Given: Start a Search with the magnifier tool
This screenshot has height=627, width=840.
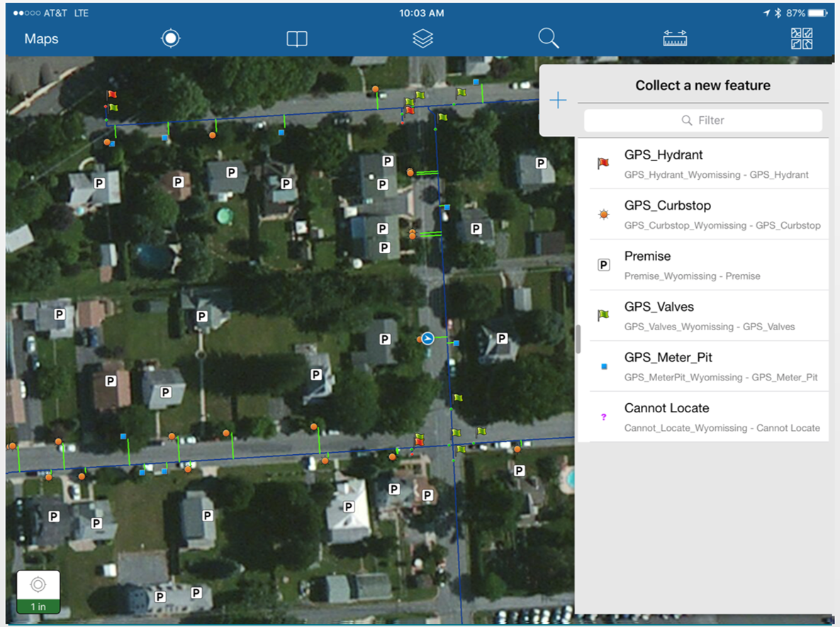Looking at the screenshot, I should (548, 38).
